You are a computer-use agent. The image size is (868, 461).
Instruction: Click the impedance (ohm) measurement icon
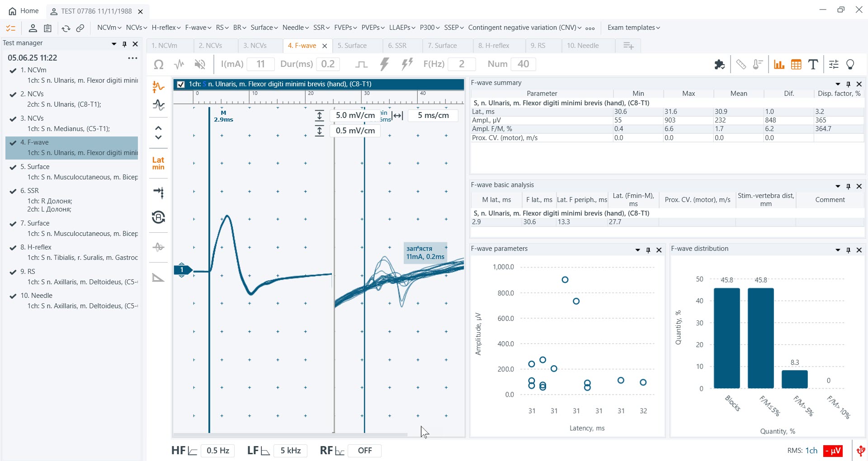click(159, 64)
